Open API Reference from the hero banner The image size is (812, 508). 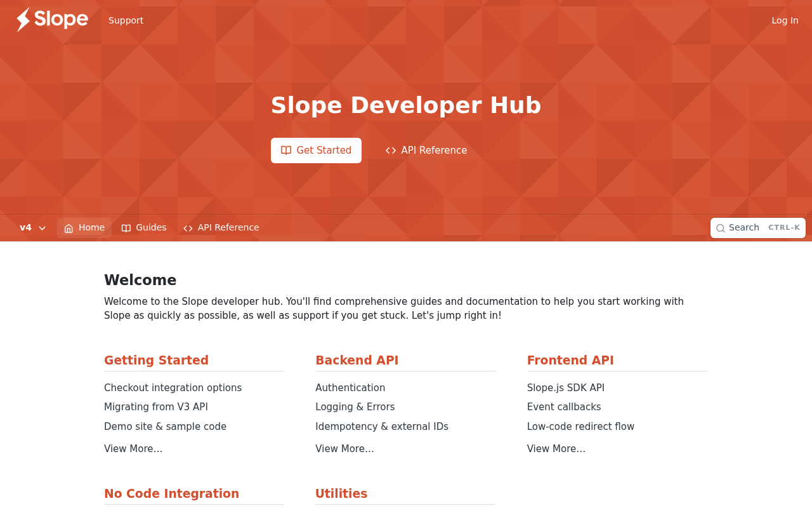[x=426, y=150]
